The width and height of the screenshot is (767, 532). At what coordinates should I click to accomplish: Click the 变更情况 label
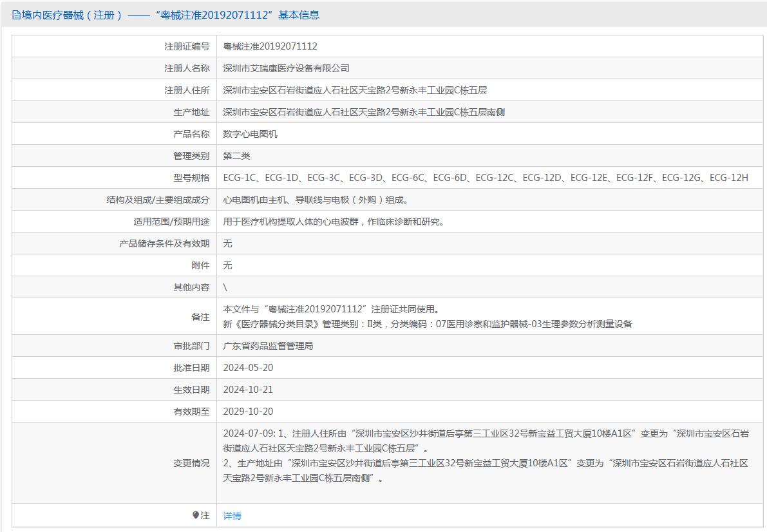pos(191,464)
